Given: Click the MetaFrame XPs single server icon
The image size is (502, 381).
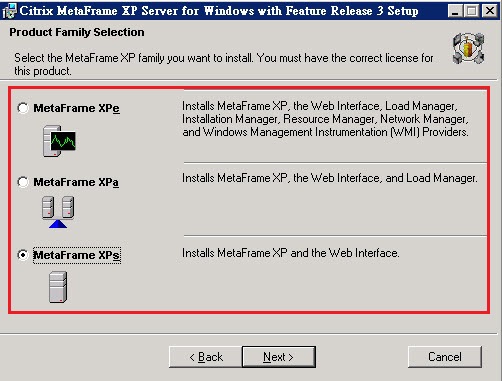Looking at the screenshot, I should [x=58, y=287].
